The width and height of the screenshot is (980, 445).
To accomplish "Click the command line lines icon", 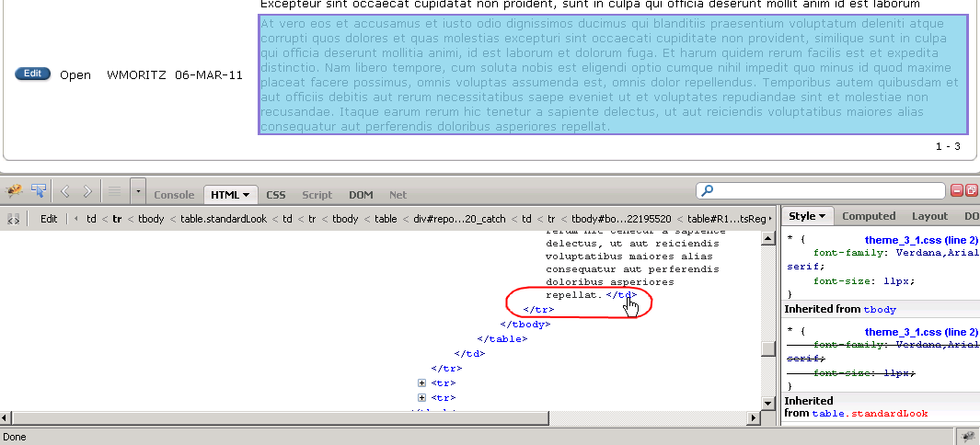I will point(114,191).
